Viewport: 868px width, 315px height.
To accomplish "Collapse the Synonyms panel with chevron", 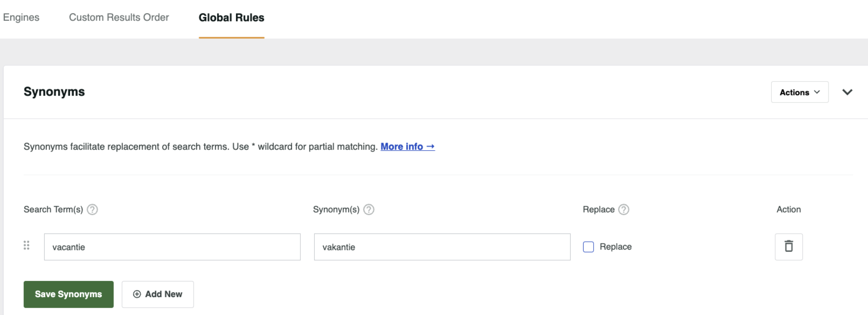I will pos(847,92).
